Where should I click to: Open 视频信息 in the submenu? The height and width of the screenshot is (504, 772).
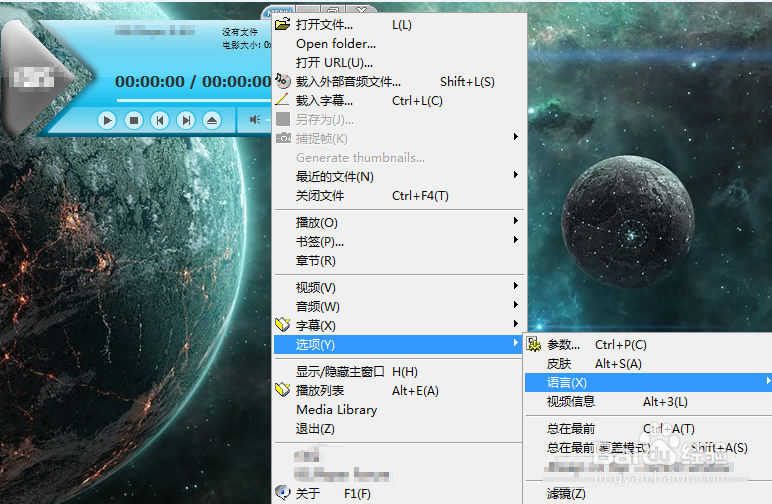pyautogui.click(x=648, y=402)
